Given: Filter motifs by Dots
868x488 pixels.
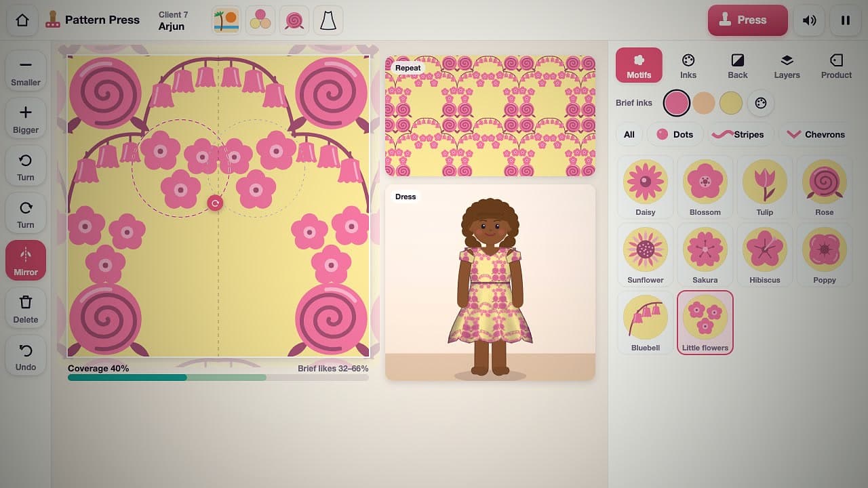Looking at the screenshot, I should (674, 134).
